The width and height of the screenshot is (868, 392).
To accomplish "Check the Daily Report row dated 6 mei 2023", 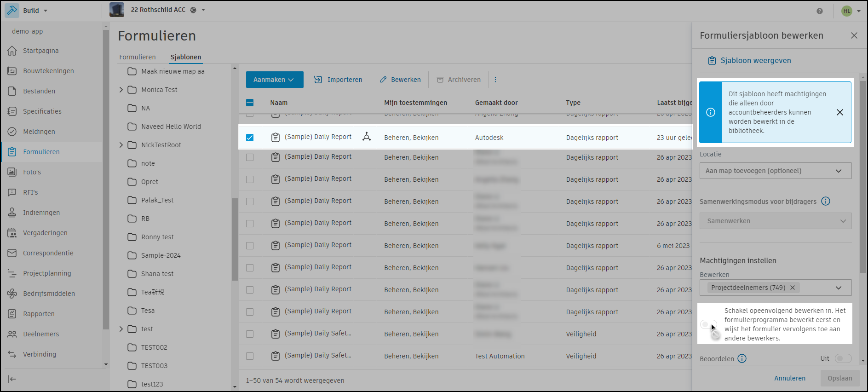I will (x=250, y=246).
